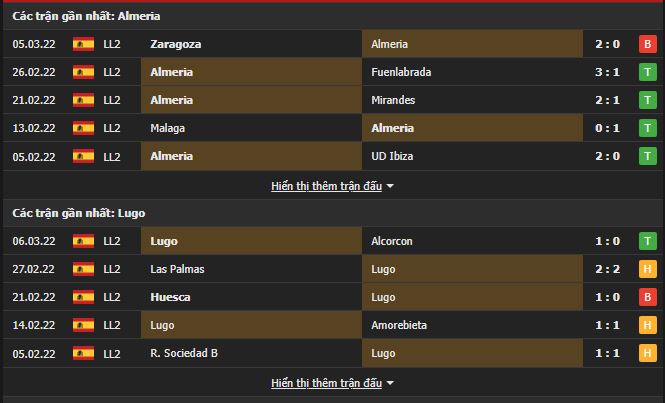
Task: Click LL2 league label in Malaga row
Action: point(111,128)
